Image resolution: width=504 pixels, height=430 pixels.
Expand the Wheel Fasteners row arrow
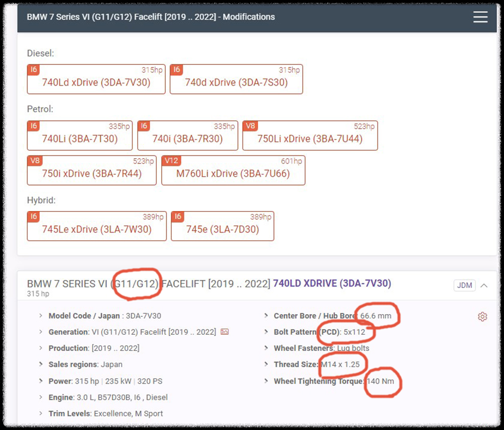point(266,348)
